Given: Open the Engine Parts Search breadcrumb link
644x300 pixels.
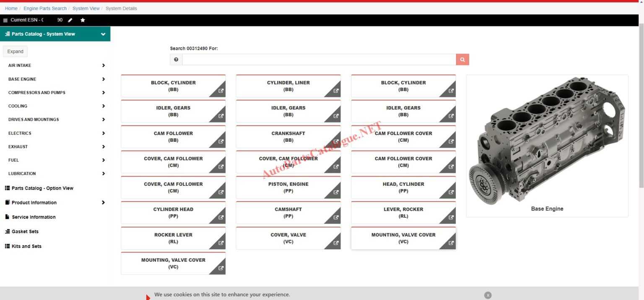Looking at the screenshot, I should pyautogui.click(x=44, y=8).
